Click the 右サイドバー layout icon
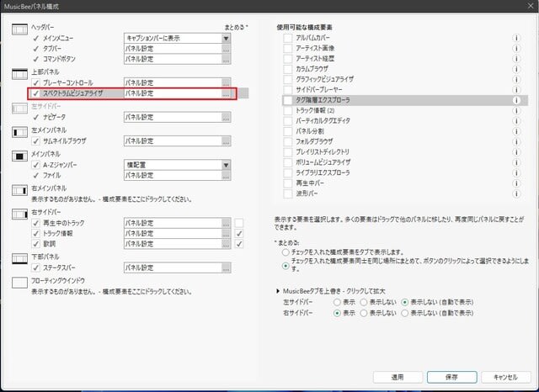Viewport: 539px width, 392px height. (19, 215)
